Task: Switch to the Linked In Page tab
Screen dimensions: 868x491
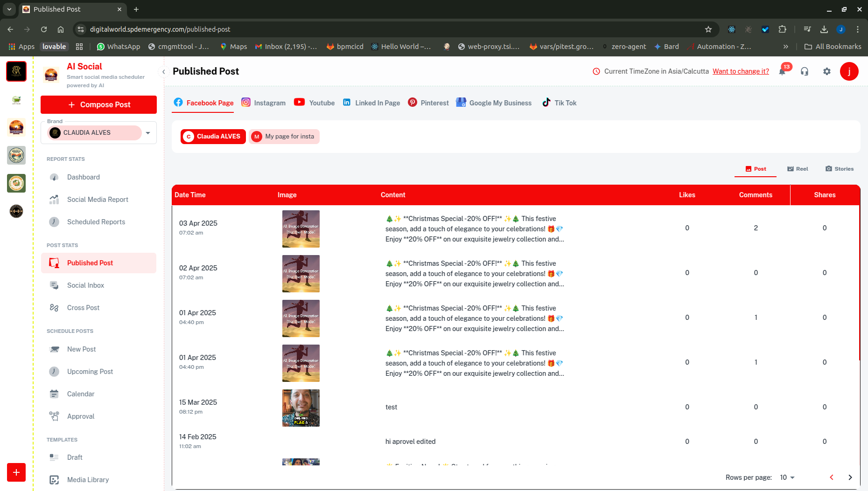Action: [x=371, y=103]
